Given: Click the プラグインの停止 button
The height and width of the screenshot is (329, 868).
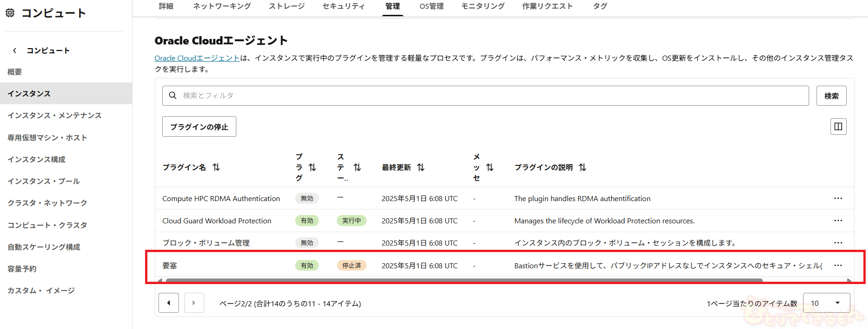Looking at the screenshot, I should (199, 127).
